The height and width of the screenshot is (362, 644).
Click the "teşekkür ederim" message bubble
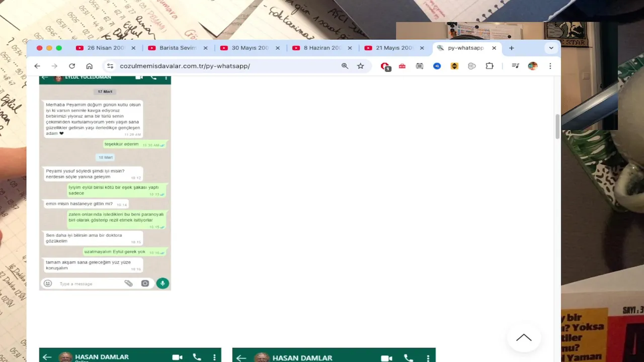pyautogui.click(x=135, y=144)
